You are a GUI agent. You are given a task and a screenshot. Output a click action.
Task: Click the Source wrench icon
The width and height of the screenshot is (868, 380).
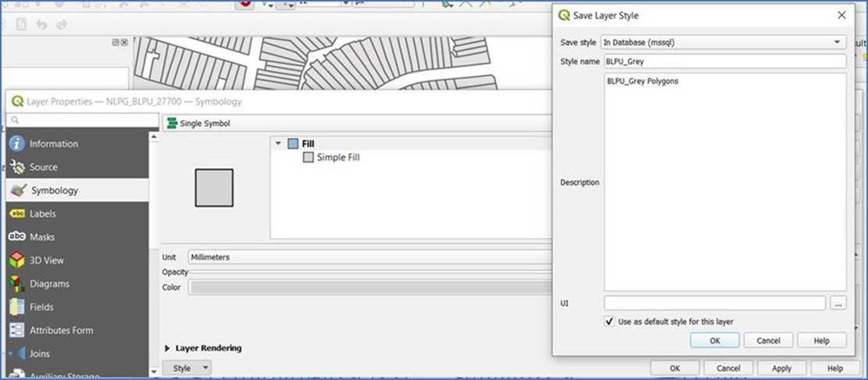(17, 167)
